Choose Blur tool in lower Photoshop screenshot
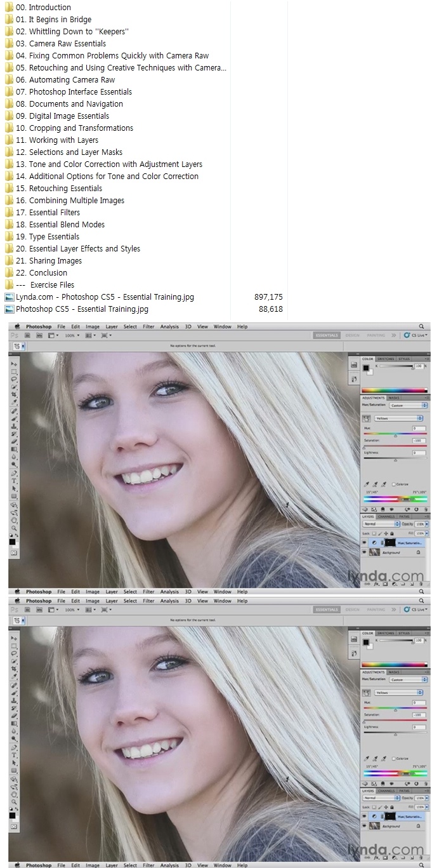The width and height of the screenshot is (432, 868). (x=14, y=730)
